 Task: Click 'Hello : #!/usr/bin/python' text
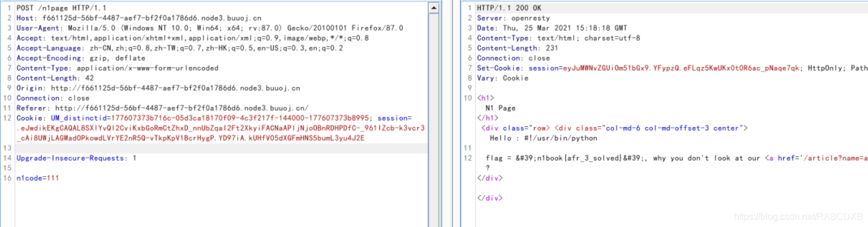click(544, 138)
